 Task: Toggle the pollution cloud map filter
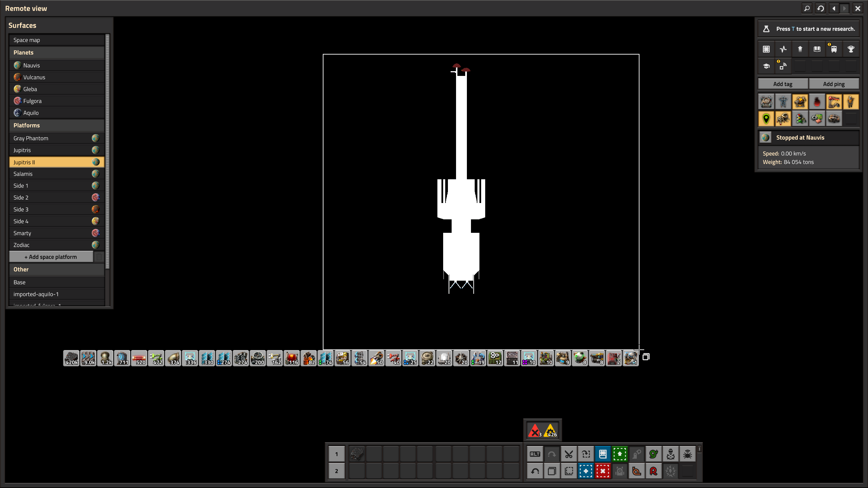(x=817, y=102)
